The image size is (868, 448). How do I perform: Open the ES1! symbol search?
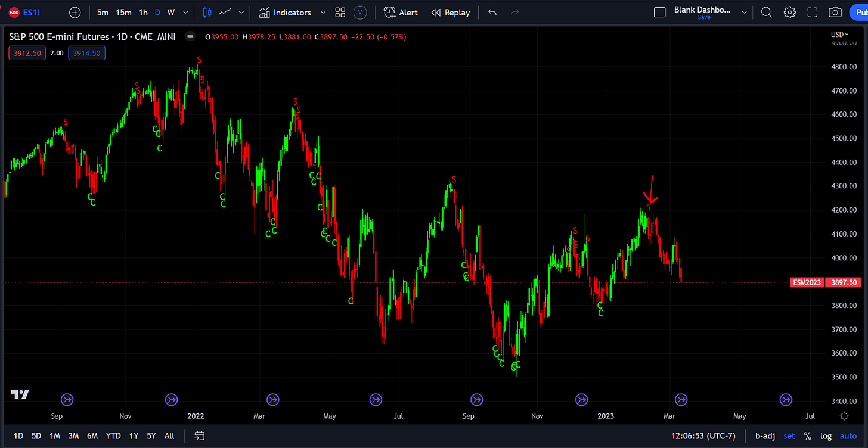[x=25, y=12]
